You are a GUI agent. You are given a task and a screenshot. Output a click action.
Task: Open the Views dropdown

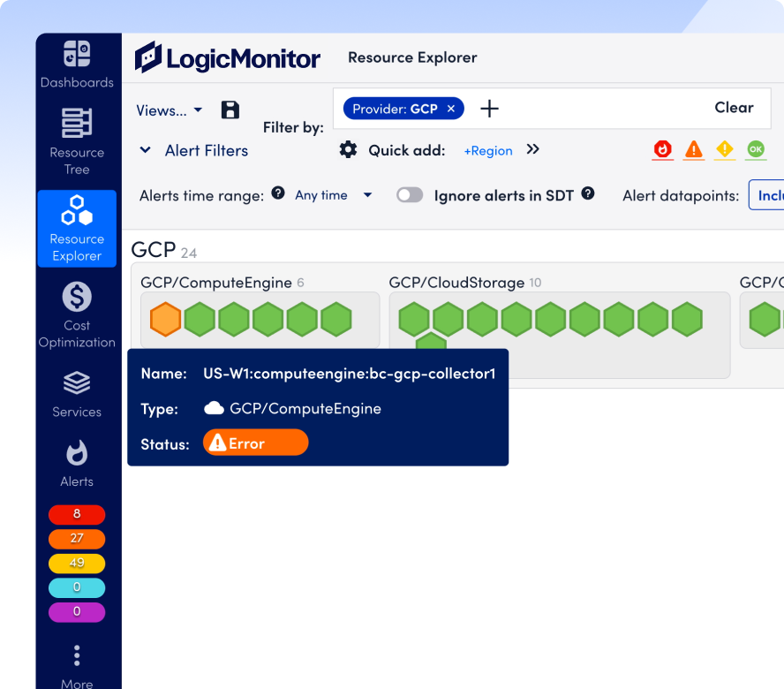tap(169, 110)
